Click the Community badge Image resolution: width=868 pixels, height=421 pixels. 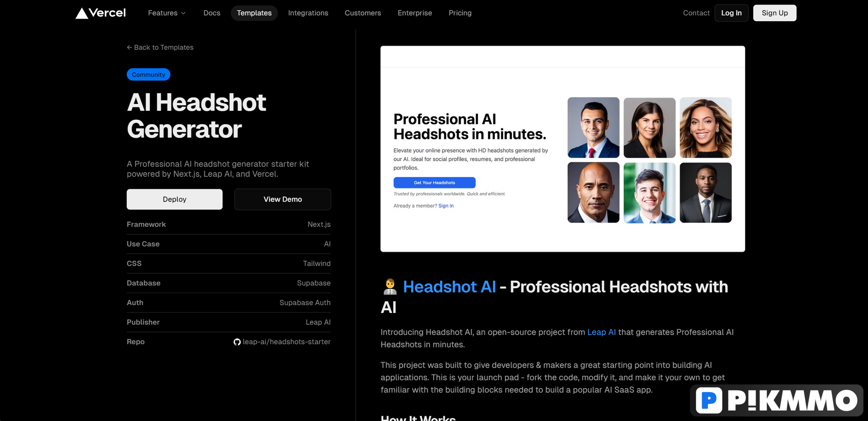148,75
